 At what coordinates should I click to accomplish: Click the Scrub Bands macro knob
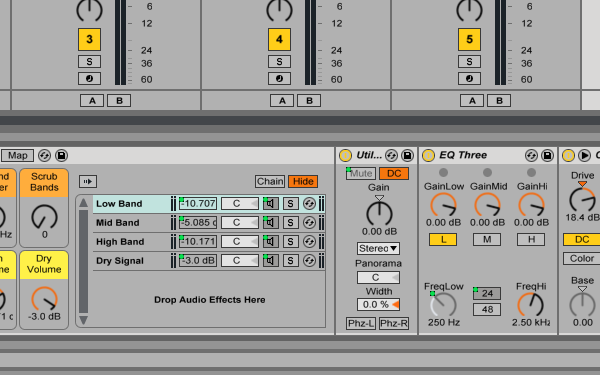tap(44, 217)
